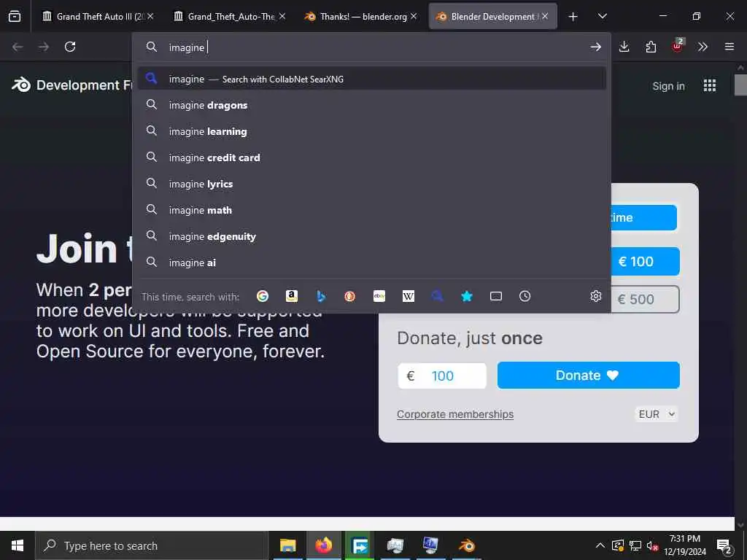Select 'imagine credit card' suggestion
The height and width of the screenshot is (560, 747).
click(371, 157)
